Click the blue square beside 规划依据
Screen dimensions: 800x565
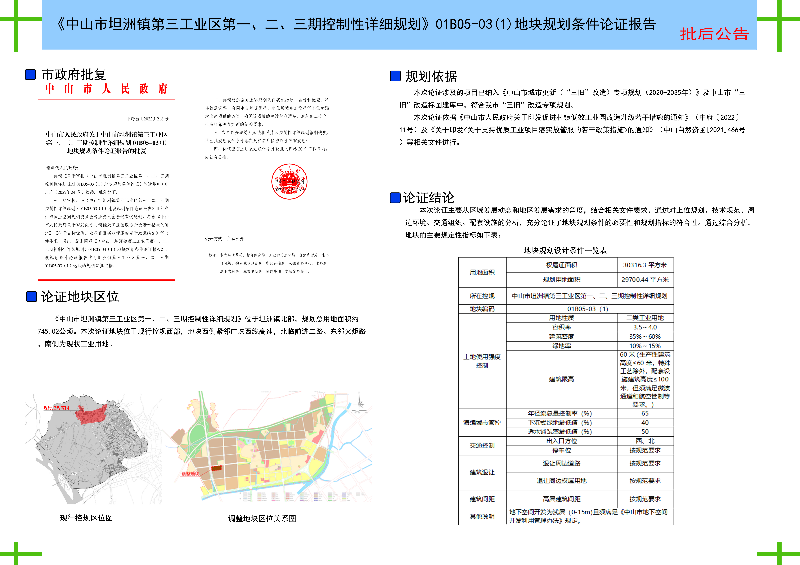pos(393,76)
